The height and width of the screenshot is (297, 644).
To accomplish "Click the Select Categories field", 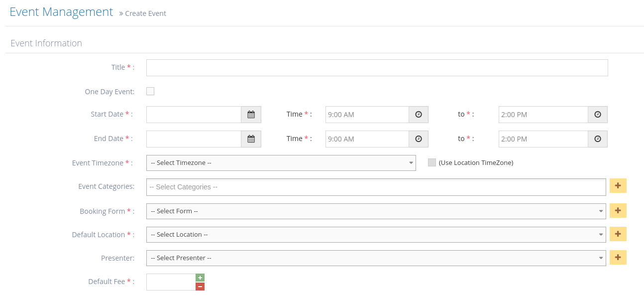I will click(376, 187).
